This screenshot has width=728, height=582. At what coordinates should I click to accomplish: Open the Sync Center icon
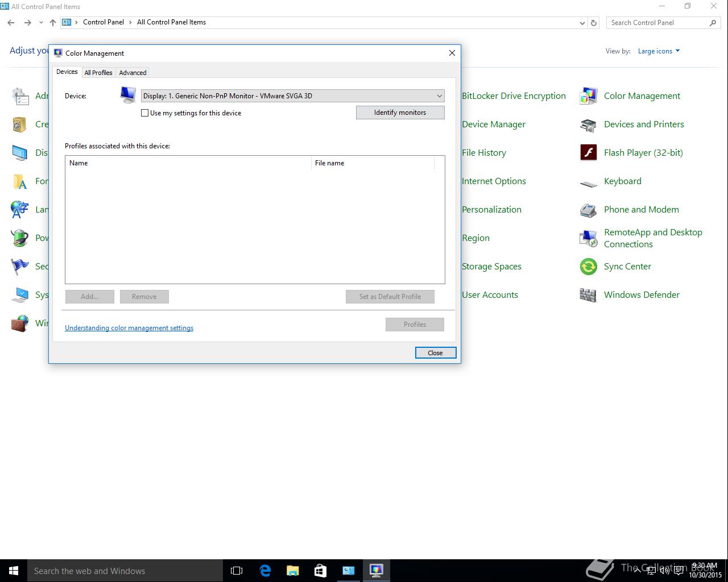click(588, 267)
